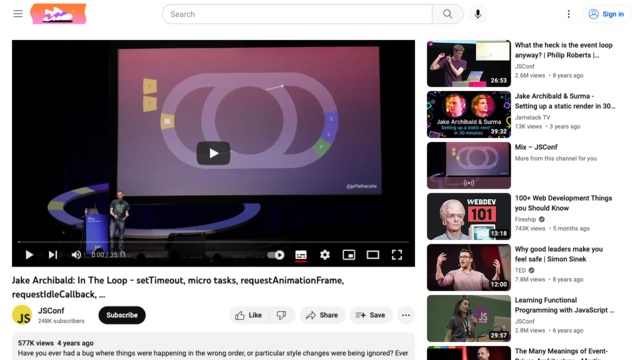This screenshot has width=640, height=360.
Task: Toggle the autoplay switch
Action: tap(276, 255)
